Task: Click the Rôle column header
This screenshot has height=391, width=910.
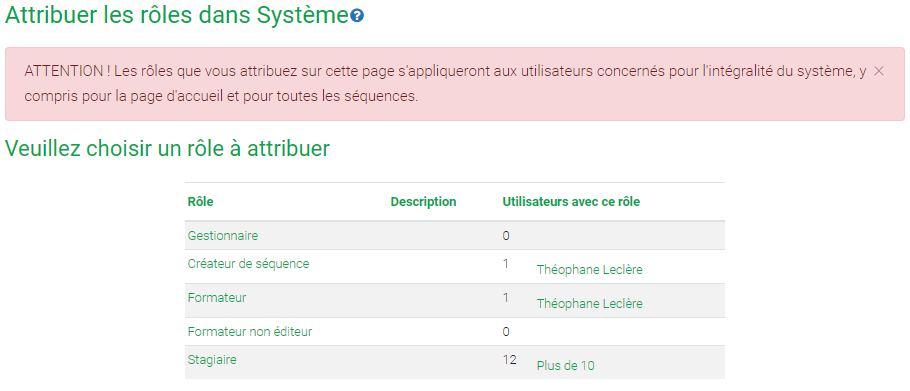Action: click(x=201, y=202)
